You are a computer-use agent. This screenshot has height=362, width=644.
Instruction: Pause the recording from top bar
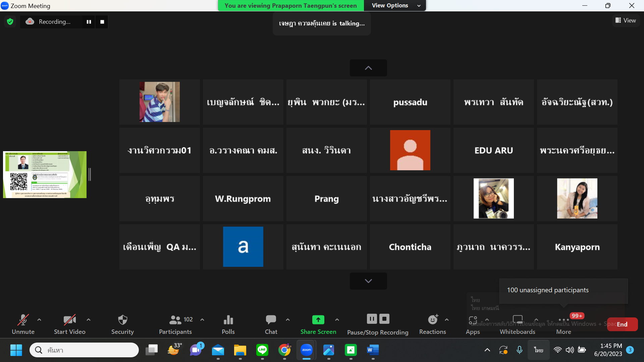[x=89, y=22]
